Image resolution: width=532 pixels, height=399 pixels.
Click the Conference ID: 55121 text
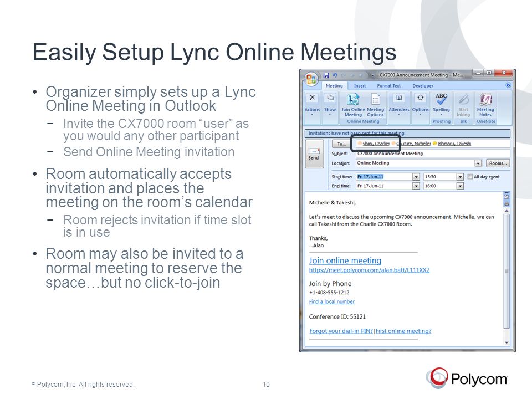pyautogui.click(x=337, y=316)
